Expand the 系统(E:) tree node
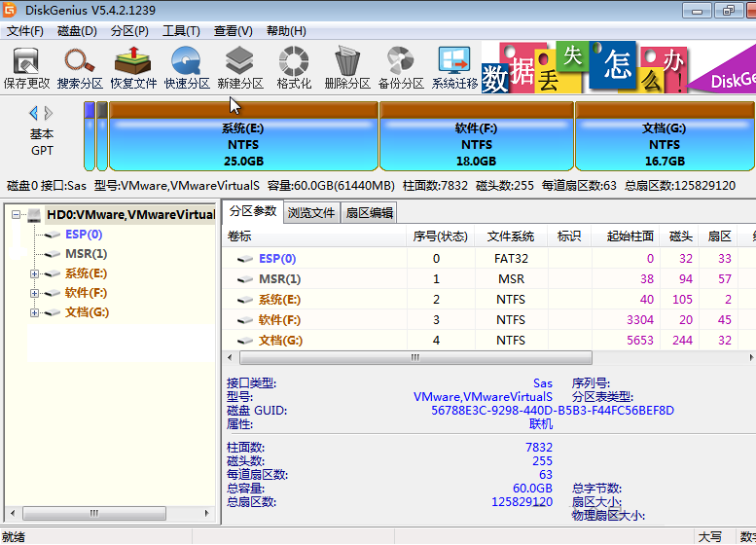The image size is (756, 545). 35,273
